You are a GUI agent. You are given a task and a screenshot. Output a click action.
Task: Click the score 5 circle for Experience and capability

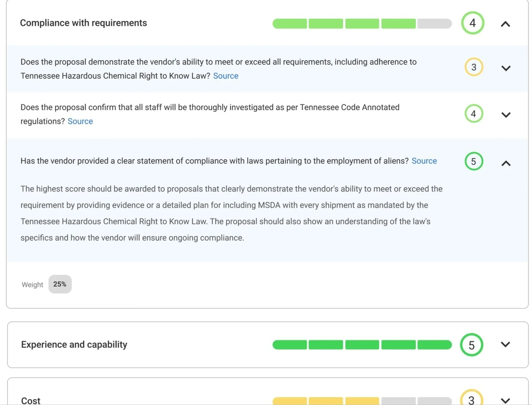pos(471,345)
